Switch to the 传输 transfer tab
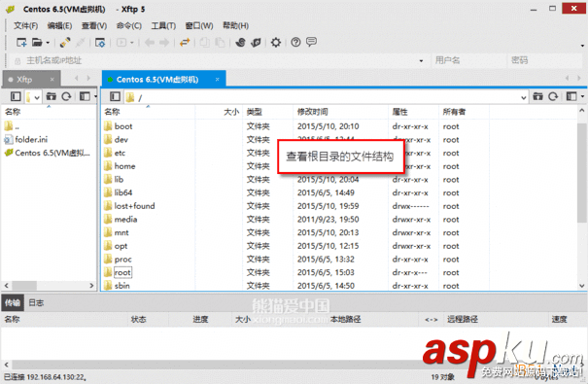The image size is (588, 384). [13, 303]
